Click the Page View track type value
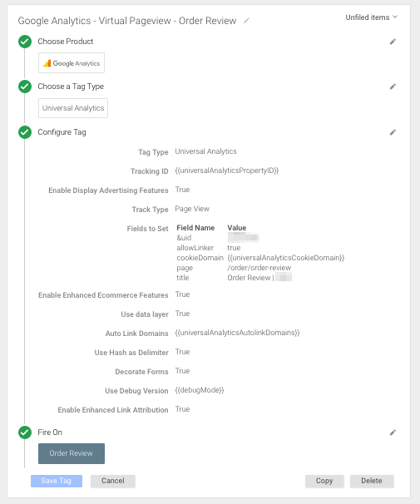 pyautogui.click(x=192, y=209)
